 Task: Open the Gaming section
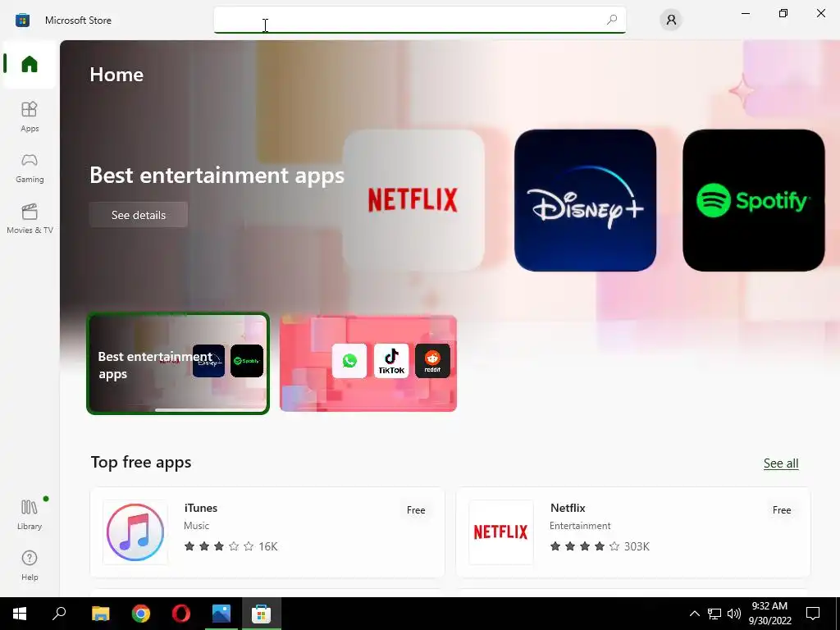tap(30, 167)
